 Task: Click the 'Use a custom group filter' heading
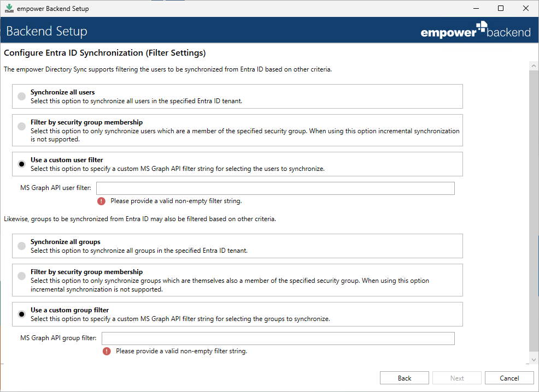click(x=69, y=310)
